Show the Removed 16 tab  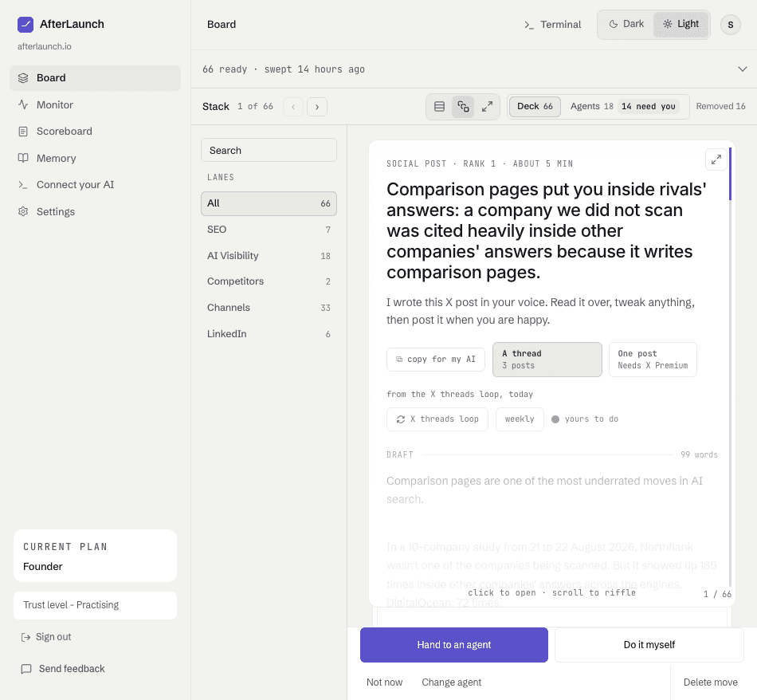pos(720,106)
